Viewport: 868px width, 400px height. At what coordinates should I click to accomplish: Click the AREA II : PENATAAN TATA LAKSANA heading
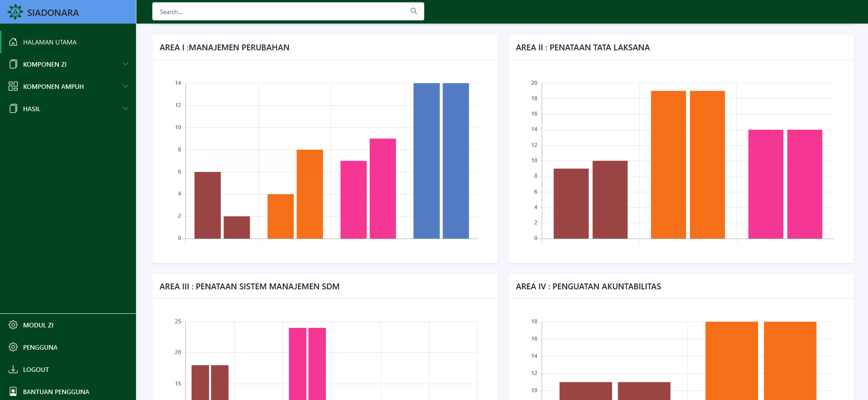pyautogui.click(x=583, y=48)
